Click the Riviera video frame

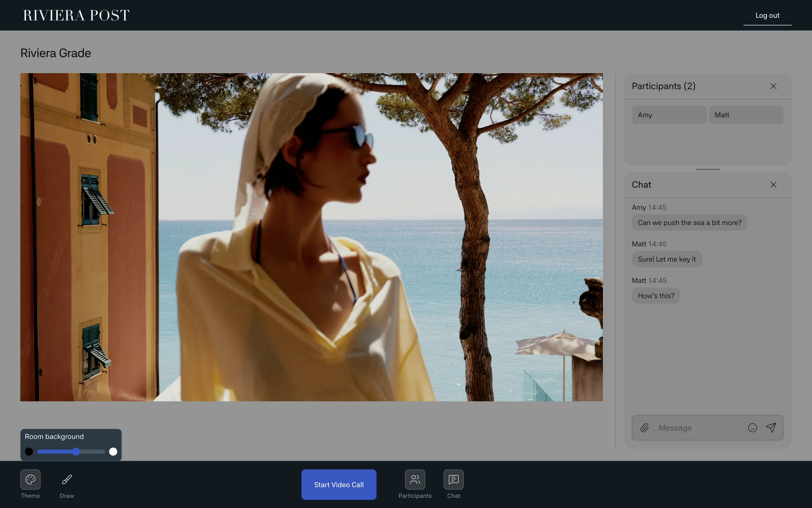pyautogui.click(x=311, y=237)
